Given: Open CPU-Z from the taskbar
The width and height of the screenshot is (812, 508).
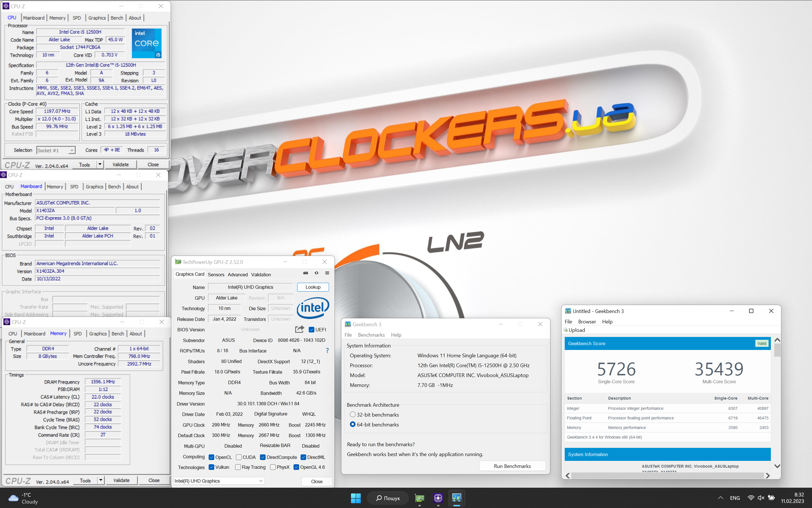Looking at the screenshot, I should point(438,498).
